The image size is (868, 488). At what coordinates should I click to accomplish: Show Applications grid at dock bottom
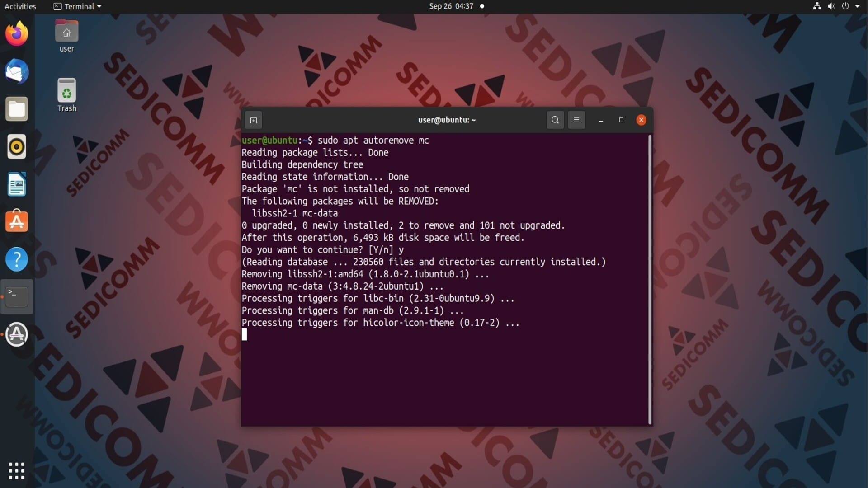pyautogui.click(x=17, y=471)
